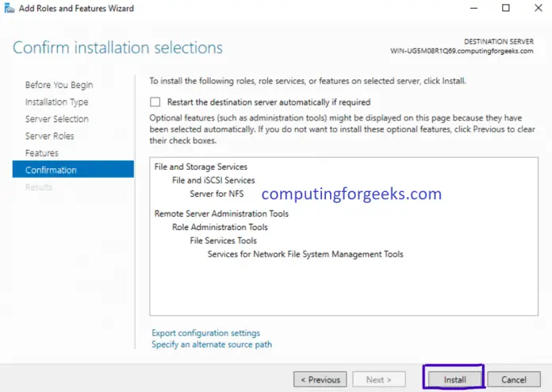
Task: Enable automatic restart of destination server checkbox
Action: [155, 102]
